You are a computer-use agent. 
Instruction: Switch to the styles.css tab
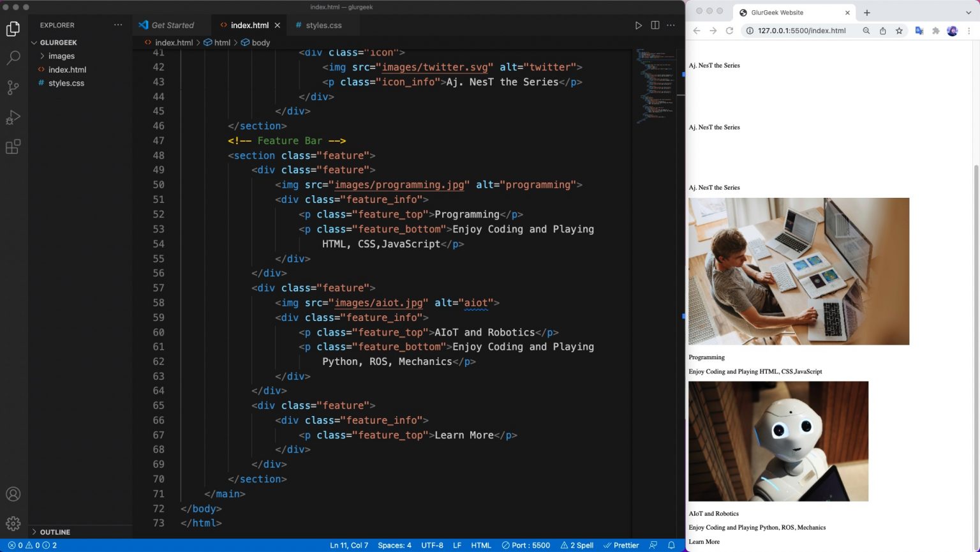(323, 26)
